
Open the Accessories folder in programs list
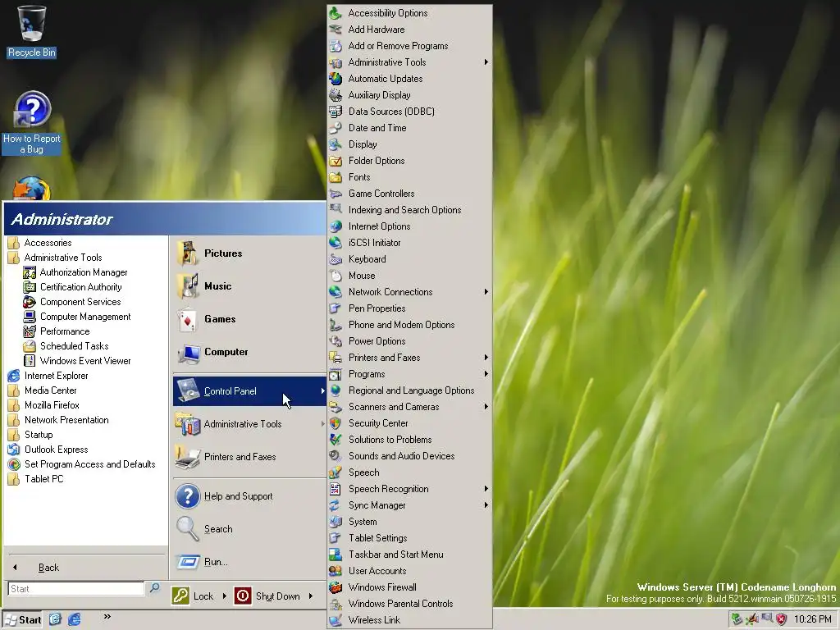click(x=85, y=243)
